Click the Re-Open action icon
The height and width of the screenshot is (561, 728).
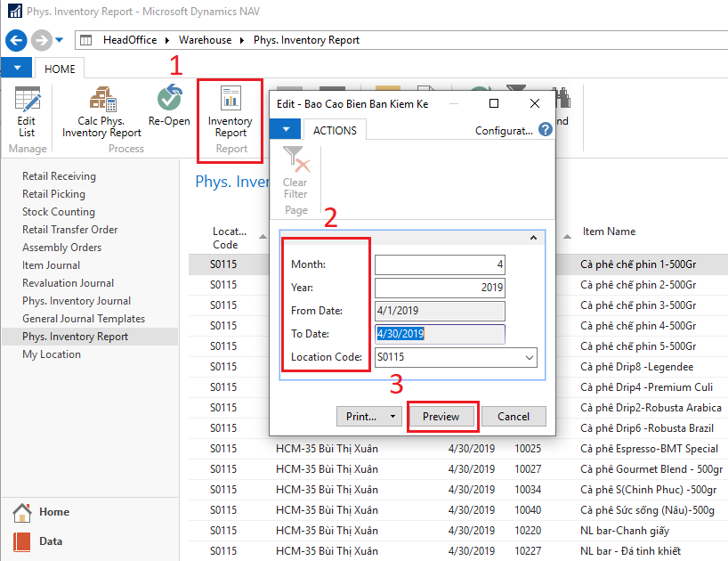[169, 97]
